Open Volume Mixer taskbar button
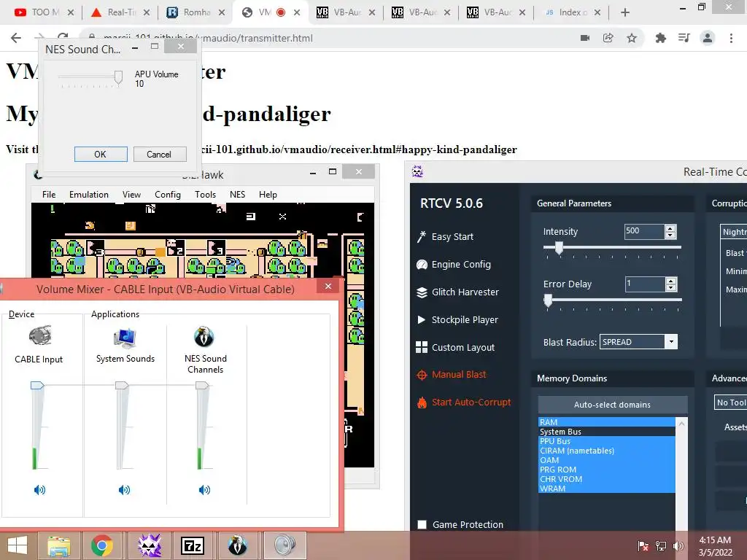The height and width of the screenshot is (560, 747). tap(285, 545)
